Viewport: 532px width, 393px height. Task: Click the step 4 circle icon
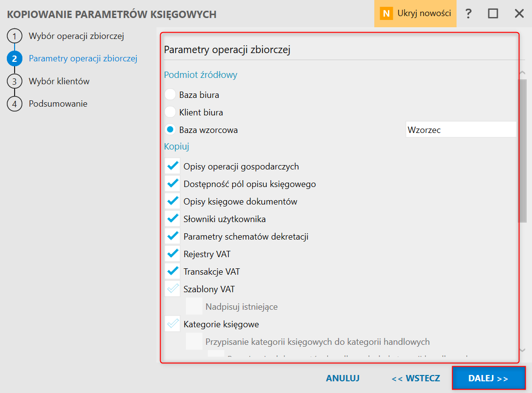pyautogui.click(x=14, y=104)
